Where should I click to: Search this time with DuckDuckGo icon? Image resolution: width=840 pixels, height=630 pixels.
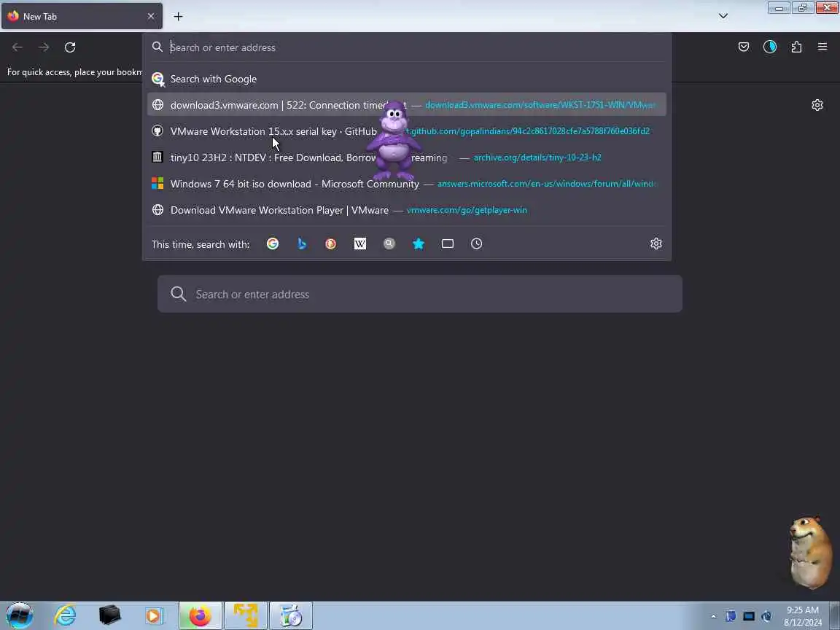pos(330,244)
